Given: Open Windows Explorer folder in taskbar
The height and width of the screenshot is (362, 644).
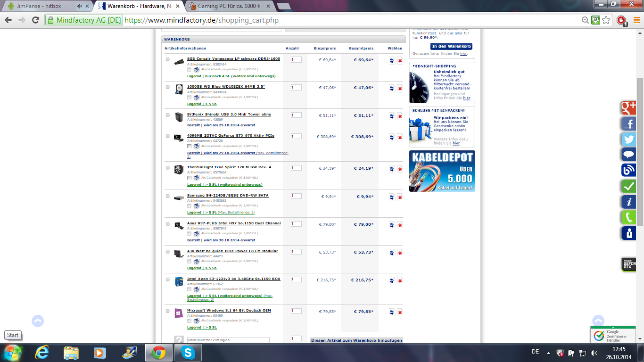Looking at the screenshot, I should pos(71,353).
